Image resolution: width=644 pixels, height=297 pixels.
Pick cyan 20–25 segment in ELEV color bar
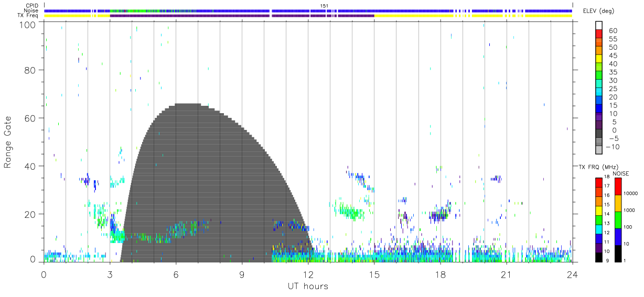point(598,93)
